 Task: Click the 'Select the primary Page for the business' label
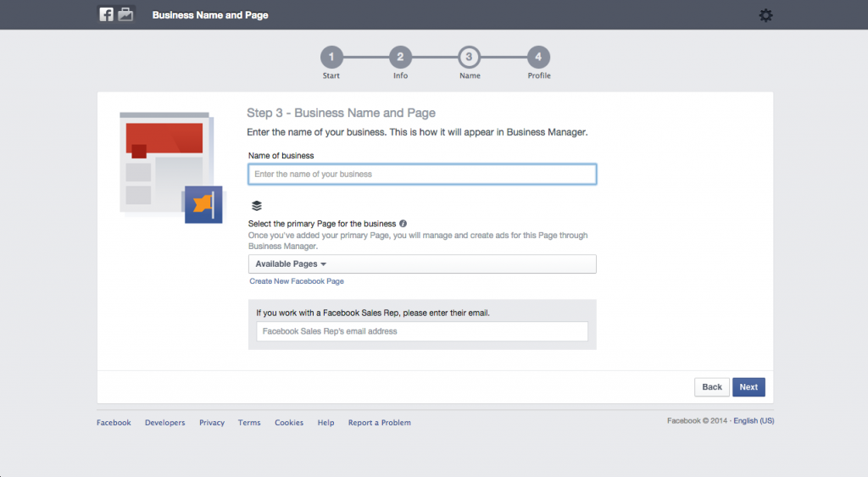point(322,224)
